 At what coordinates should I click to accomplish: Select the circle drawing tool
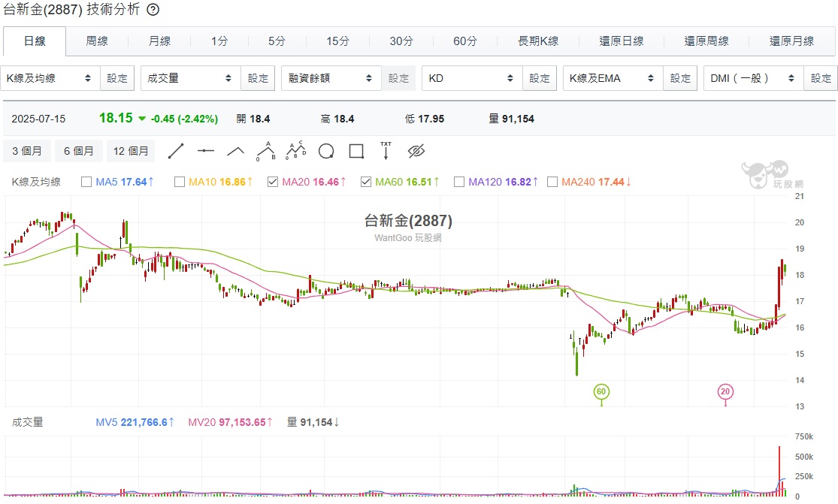point(326,151)
